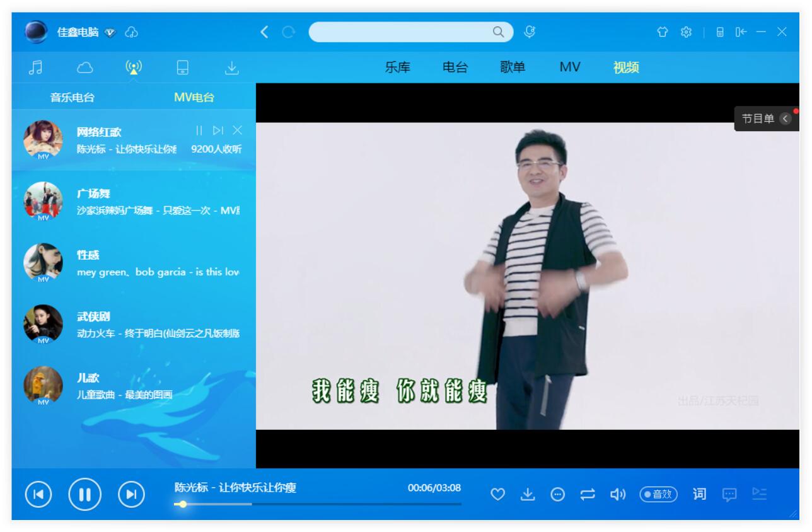
Task: Open the phone remote control icon
Action: point(721,32)
